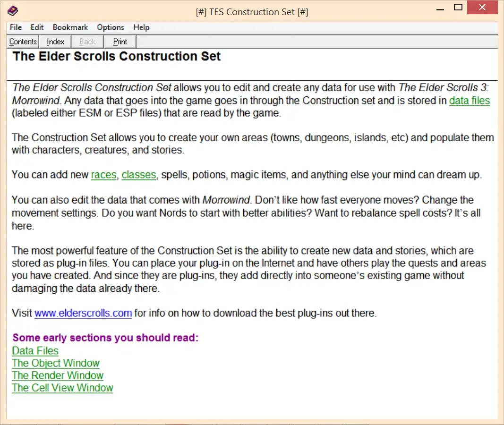504x425 pixels.
Task: Open the 'classes' hyperlink
Action: pos(138,175)
